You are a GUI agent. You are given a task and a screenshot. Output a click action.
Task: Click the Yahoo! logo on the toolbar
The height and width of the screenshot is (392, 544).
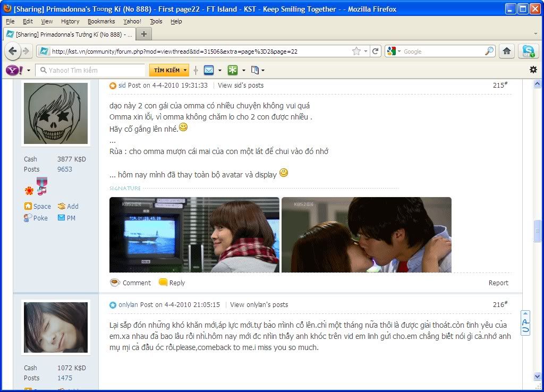(14, 71)
